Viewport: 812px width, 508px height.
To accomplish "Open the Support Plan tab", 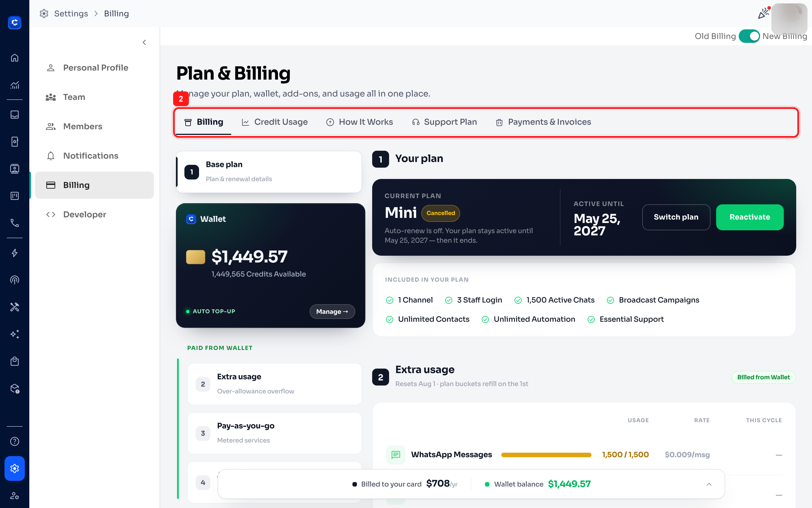I will [x=444, y=122].
